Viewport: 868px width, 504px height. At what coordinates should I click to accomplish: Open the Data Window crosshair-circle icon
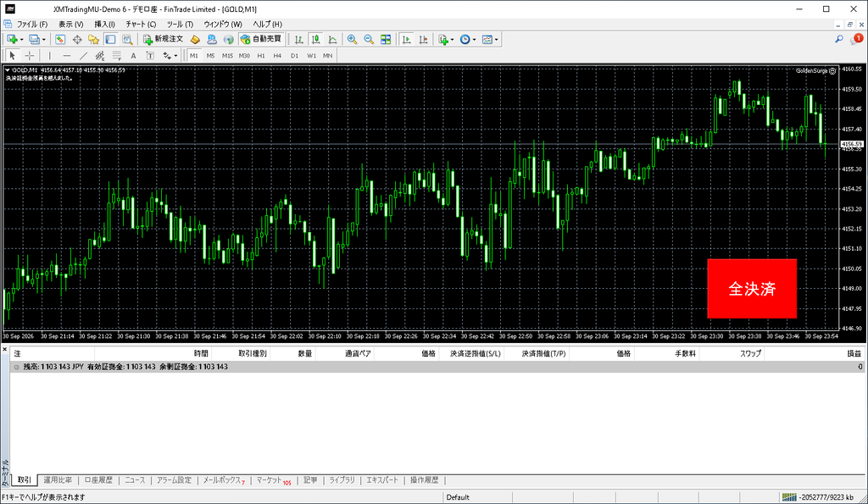click(77, 39)
